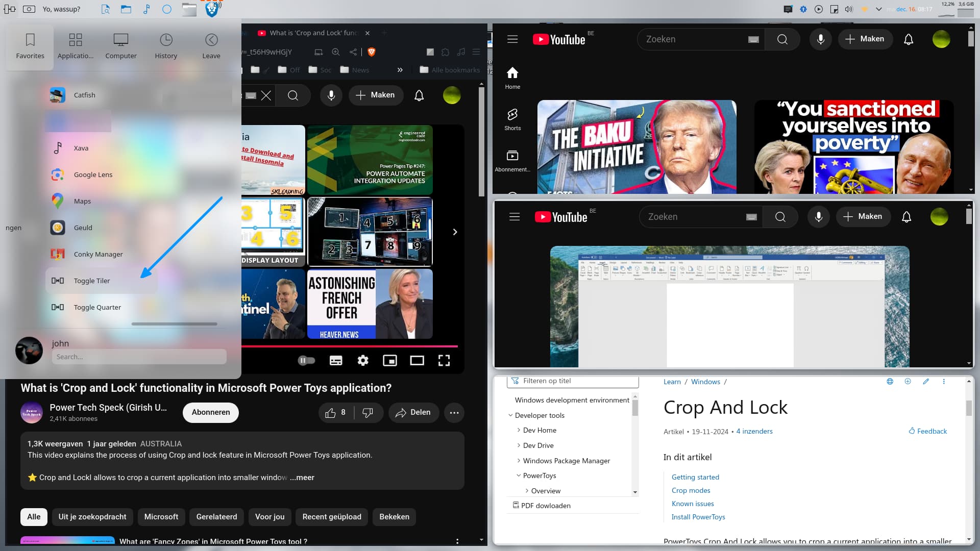Dislike the Crop and Lock video
This screenshot has width=980, height=551.
(367, 412)
